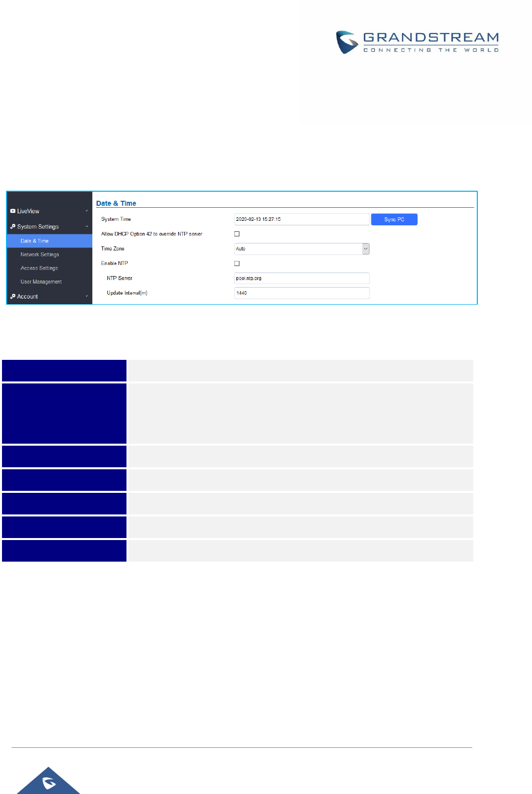
Task: Select Date & Time in the sidebar
Action: coord(49,241)
